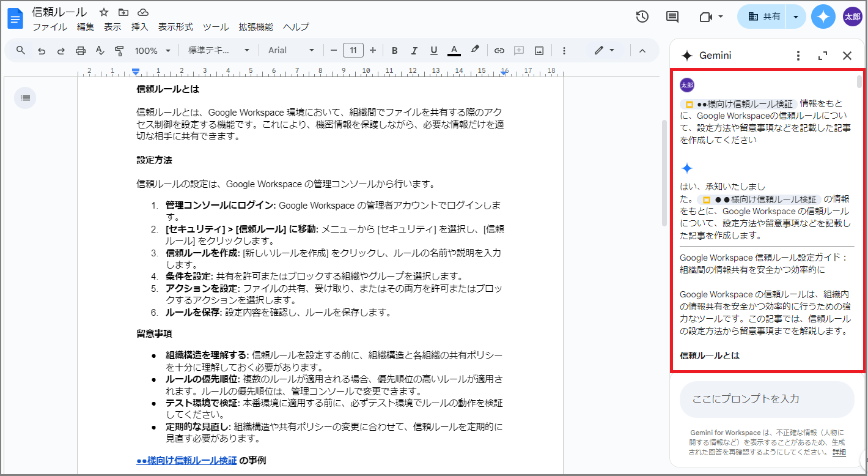Open the ツール menu

[216, 27]
